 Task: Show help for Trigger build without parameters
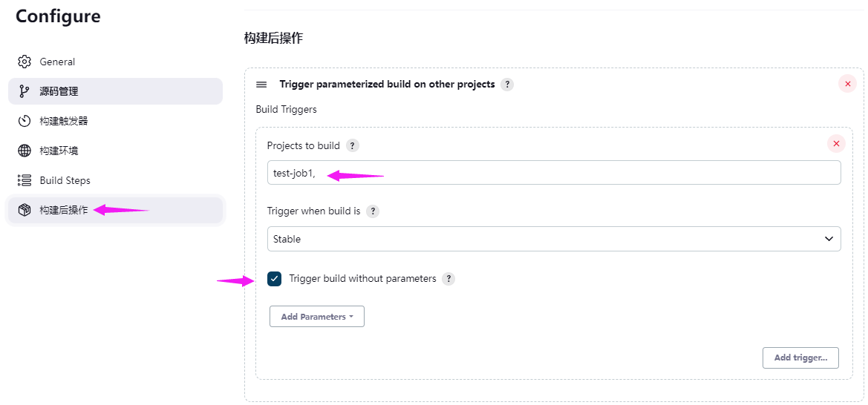(448, 279)
